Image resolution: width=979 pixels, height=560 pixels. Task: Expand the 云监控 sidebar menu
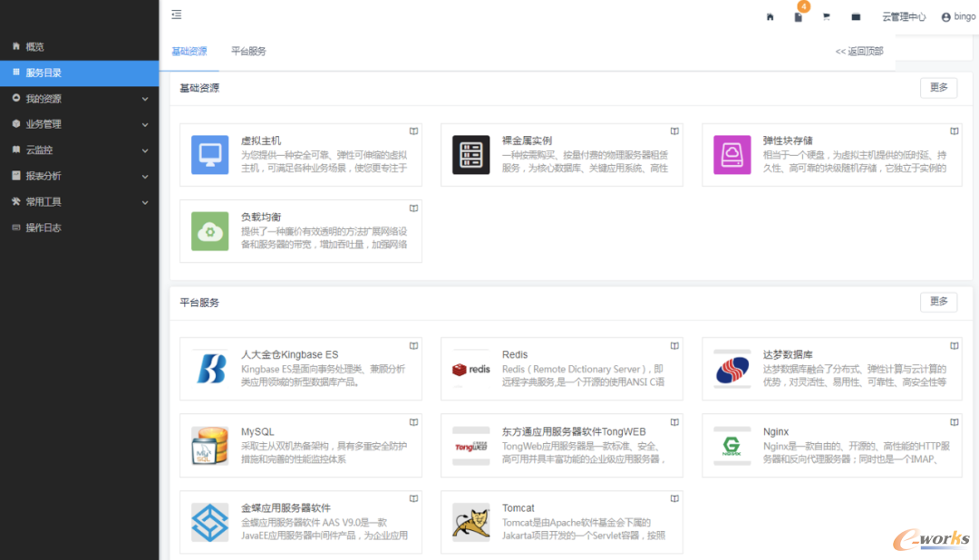click(x=79, y=150)
